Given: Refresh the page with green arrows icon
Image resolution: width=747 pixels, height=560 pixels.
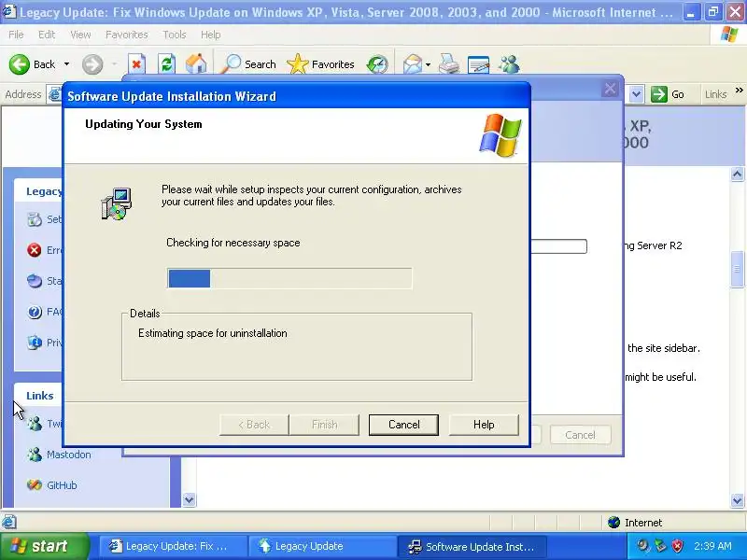Looking at the screenshot, I should [167, 64].
